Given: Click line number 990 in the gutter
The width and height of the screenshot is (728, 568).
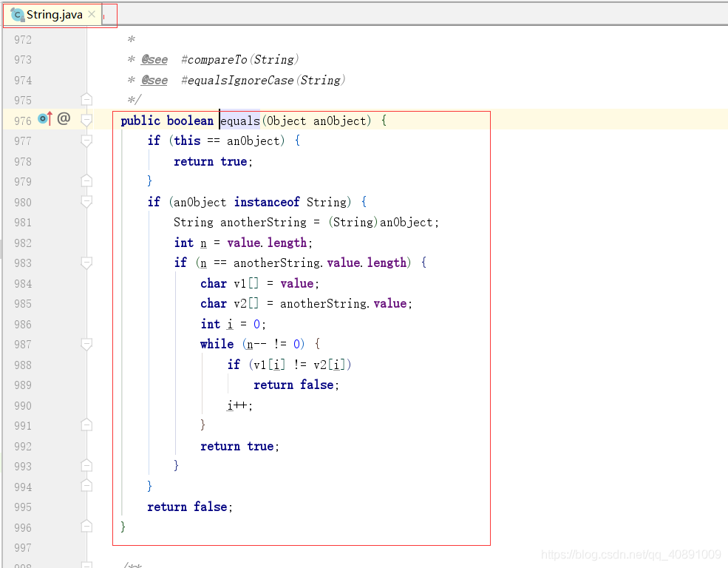Looking at the screenshot, I should (23, 405).
